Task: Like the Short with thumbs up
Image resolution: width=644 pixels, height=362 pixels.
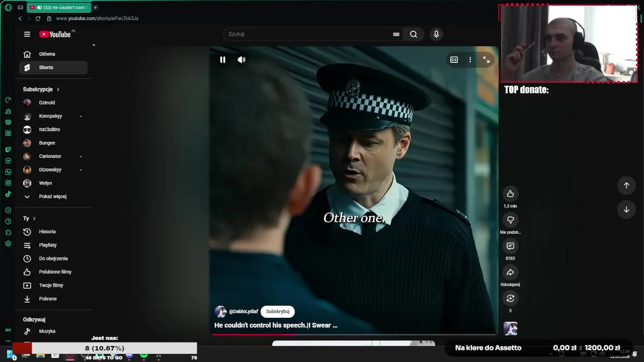Action: coord(510,194)
